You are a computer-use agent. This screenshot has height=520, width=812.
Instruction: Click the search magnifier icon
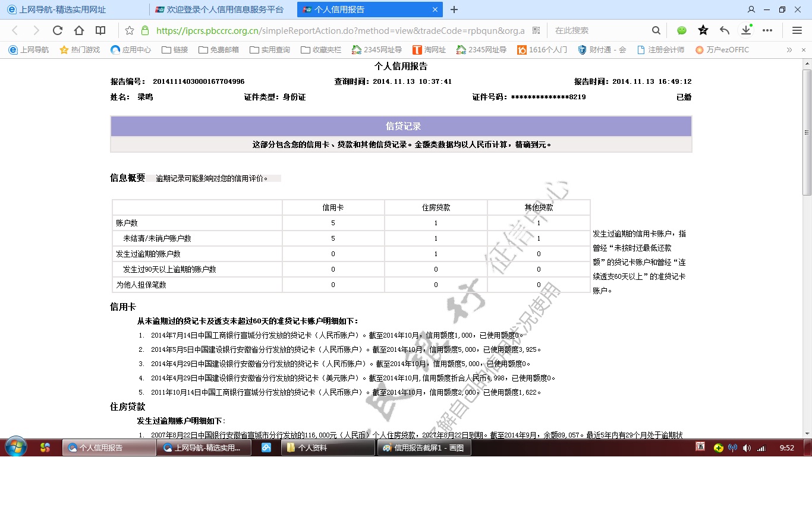(x=656, y=30)
